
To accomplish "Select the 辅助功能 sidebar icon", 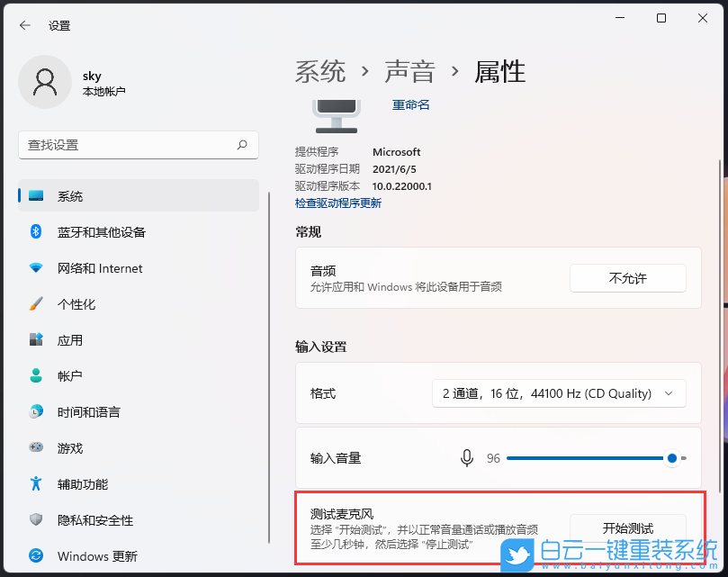I will pyautogui.click(x=36, y=483).
